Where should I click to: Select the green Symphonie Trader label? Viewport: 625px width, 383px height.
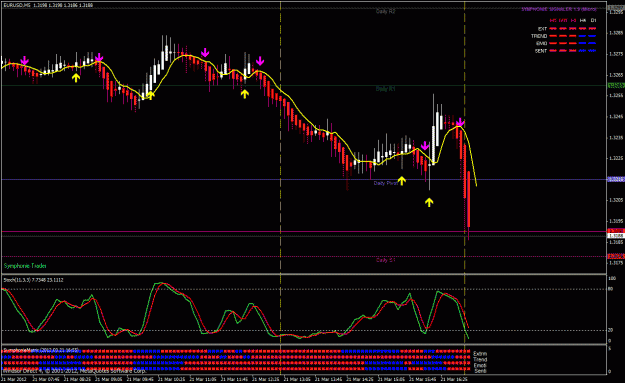25,266
